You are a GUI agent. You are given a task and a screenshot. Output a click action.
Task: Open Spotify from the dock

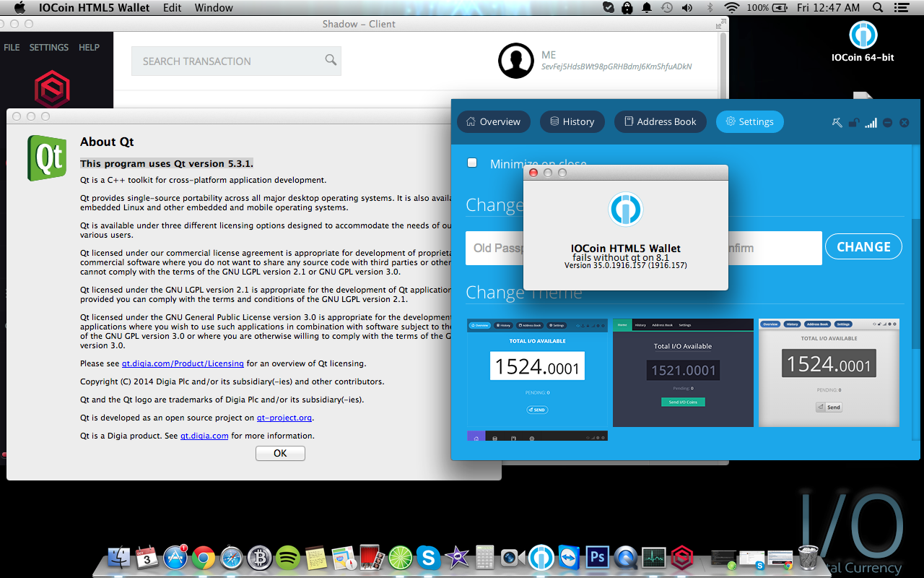pos(288,557)
